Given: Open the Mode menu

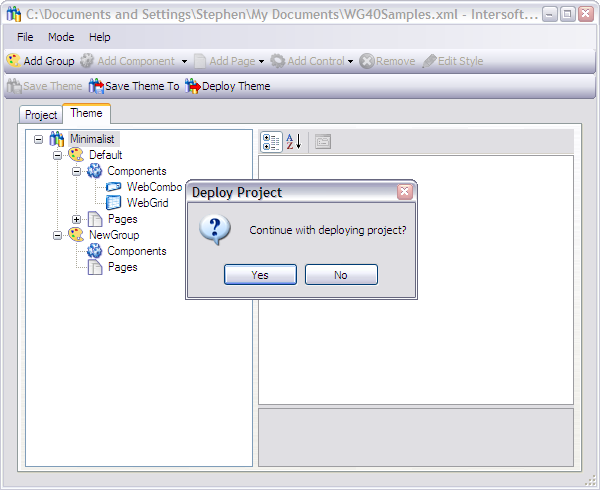Looking at the screenshot, I should [61, 37].
